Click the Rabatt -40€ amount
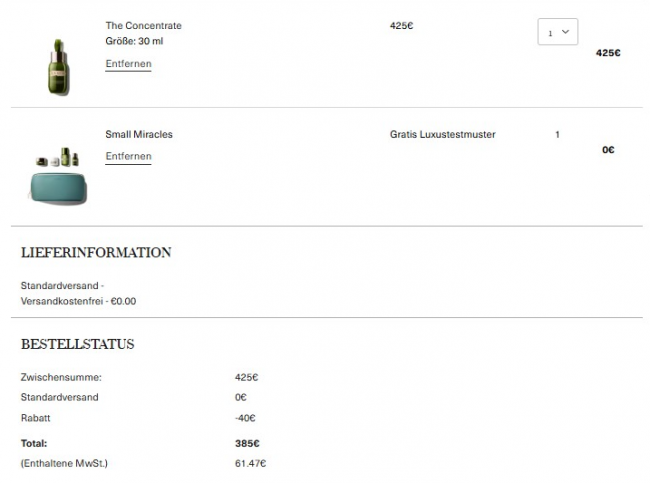Screen dimensions: 650x483 click(x=245, y=418)
